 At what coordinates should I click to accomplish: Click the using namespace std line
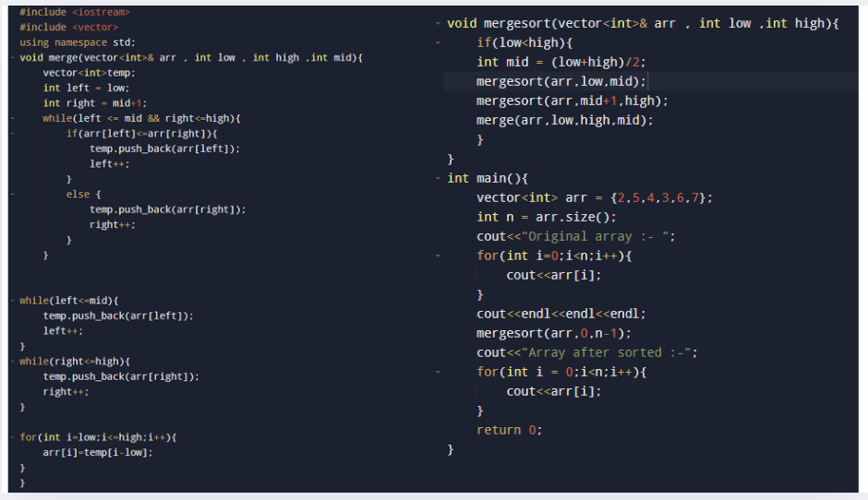click(78, 42)
